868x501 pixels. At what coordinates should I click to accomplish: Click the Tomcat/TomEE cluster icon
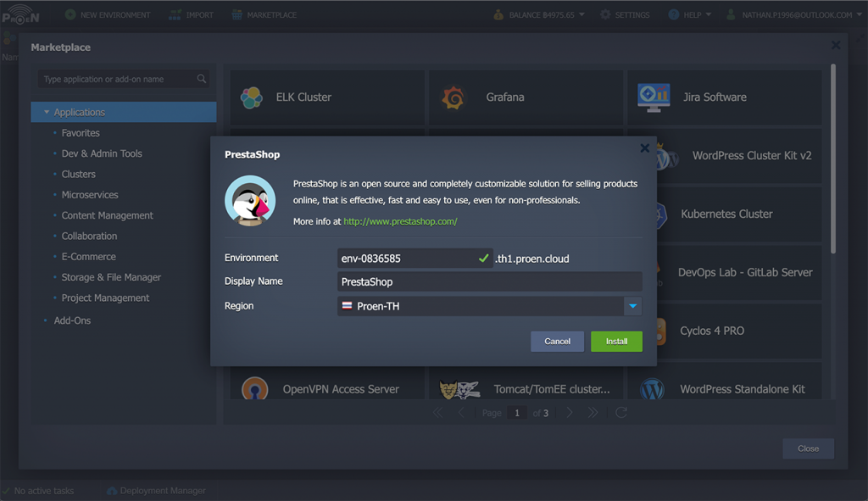(459, 389)
